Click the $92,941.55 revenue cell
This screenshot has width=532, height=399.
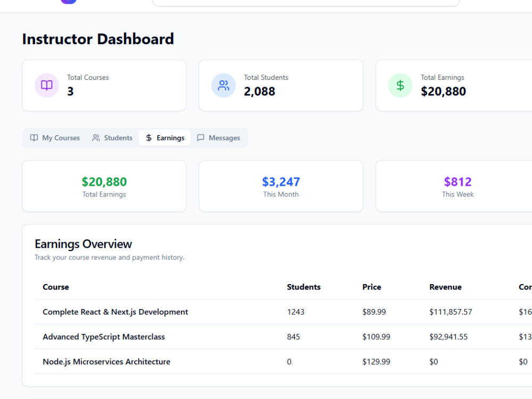[x=448, y=337]
